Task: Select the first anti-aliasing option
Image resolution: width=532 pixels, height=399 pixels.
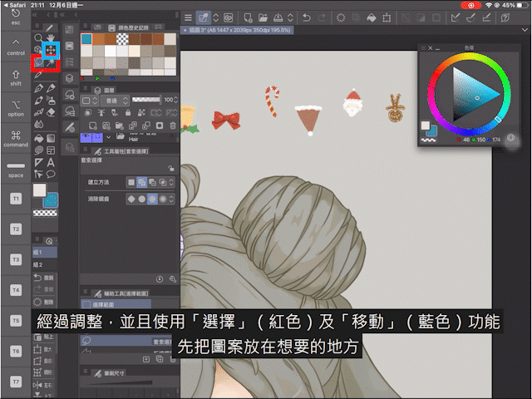Action: coord(131,199)
